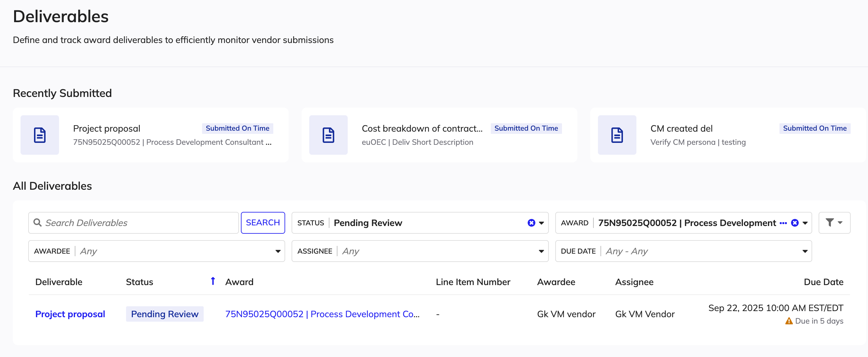The image size is (868, 357).
Task: Click Submitted On Time badge on Project proposal card
Action: [237, 128]
